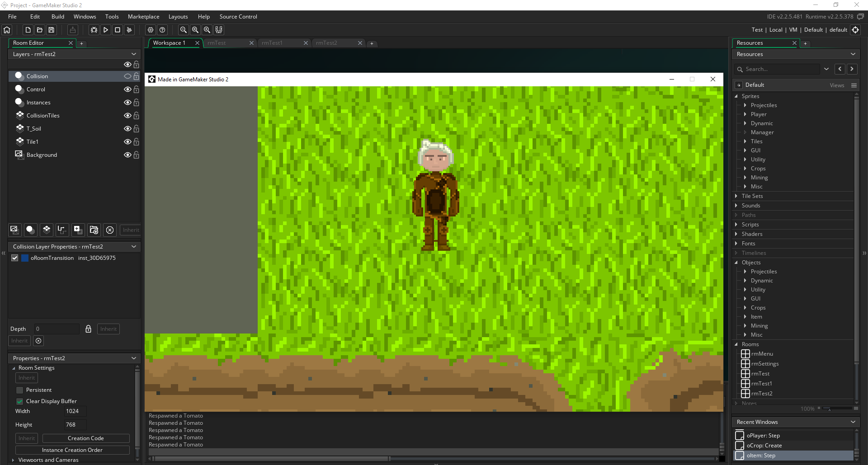Enable the Persistent checkbox
The width and height of the screenshot is (868, 465).
19,390
